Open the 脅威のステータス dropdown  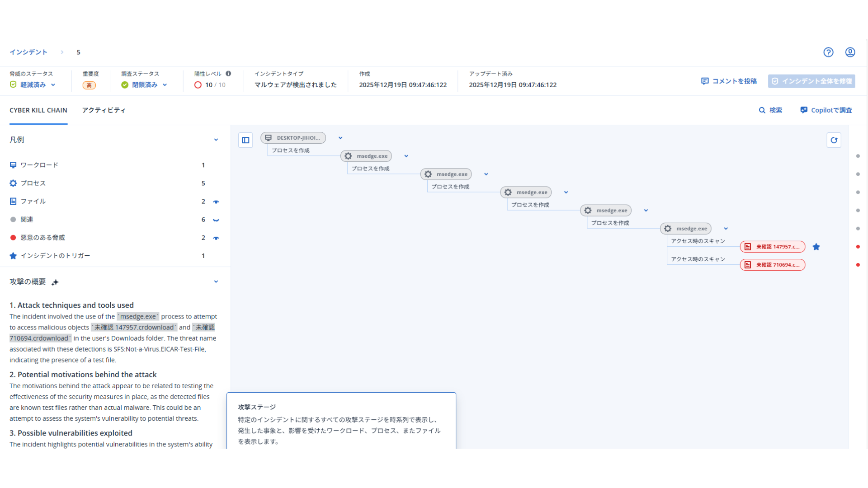(x=53, y=84)
